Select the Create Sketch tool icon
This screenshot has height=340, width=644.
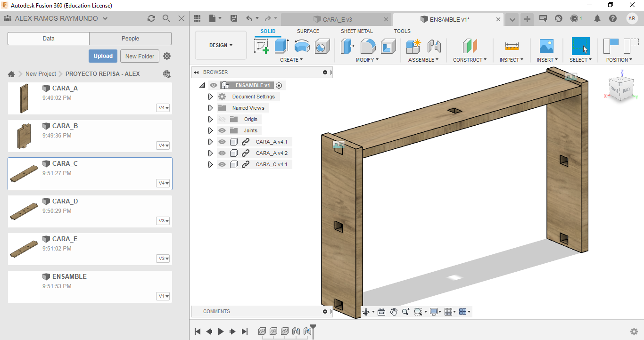261,46
